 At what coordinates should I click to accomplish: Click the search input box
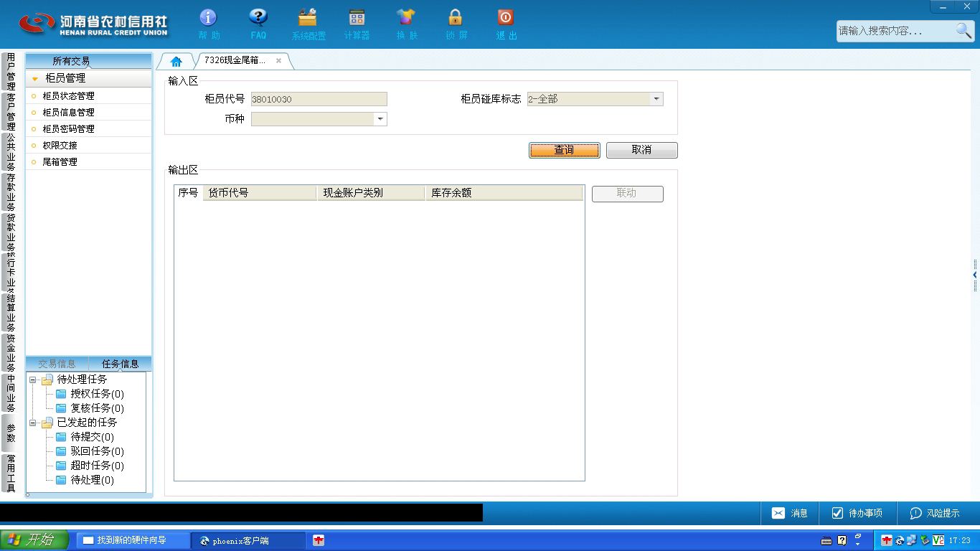pyautogui.click(x=895, y=31)
